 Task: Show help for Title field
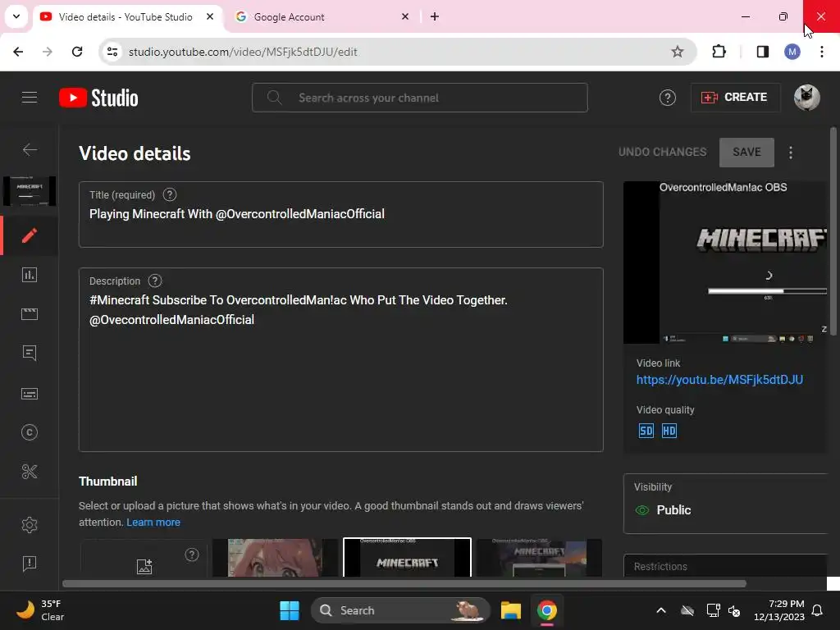point(170,195)
